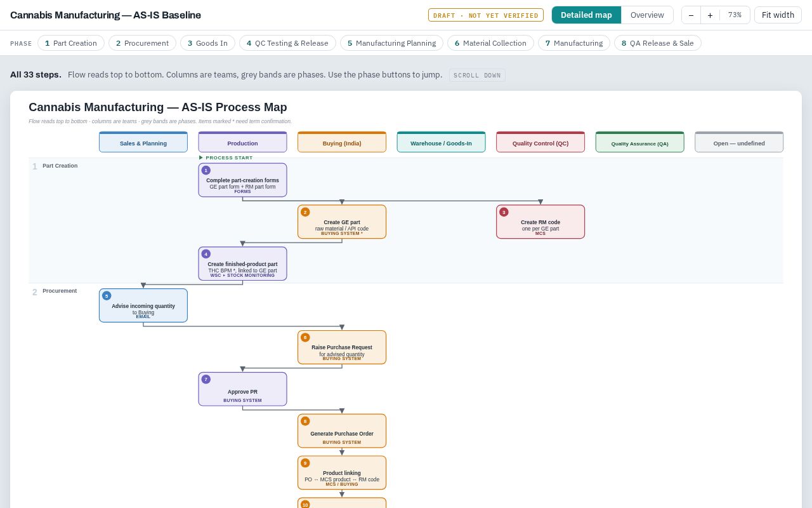This screenshot has height=508, width=812.
Task: Select the Quality Assurance (QA) column header
Action: tap(639, 142)
